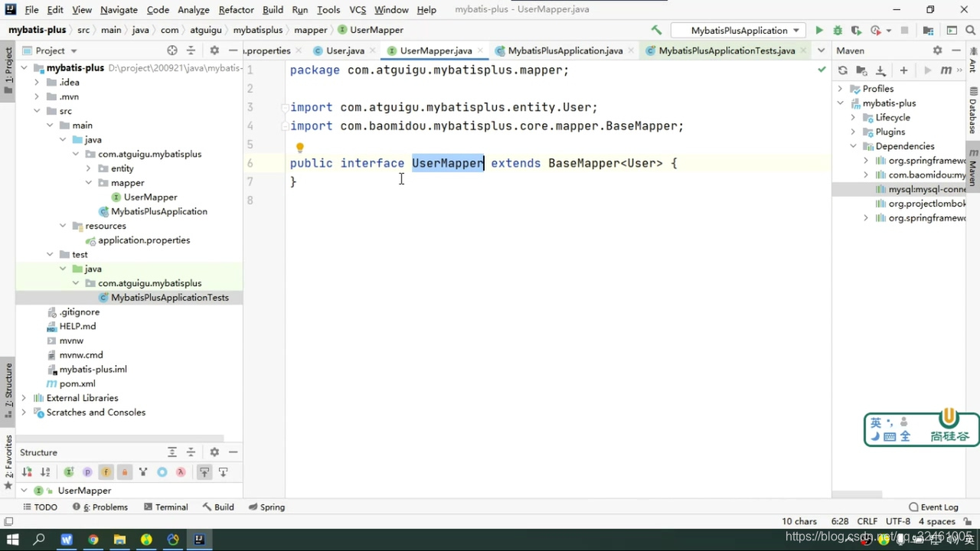Toggle show non-public lock filter
This screenshot has width=980, height=551.
[x=124, y=472]
